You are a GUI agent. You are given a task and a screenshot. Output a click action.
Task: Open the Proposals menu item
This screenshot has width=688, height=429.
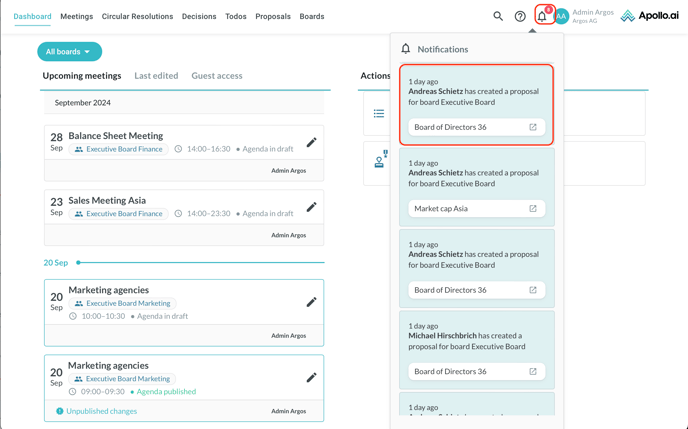(273, 17)
